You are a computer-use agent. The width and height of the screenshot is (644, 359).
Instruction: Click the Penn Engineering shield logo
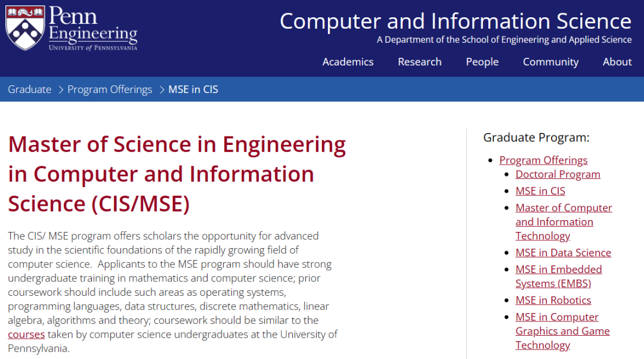(25, 28)
